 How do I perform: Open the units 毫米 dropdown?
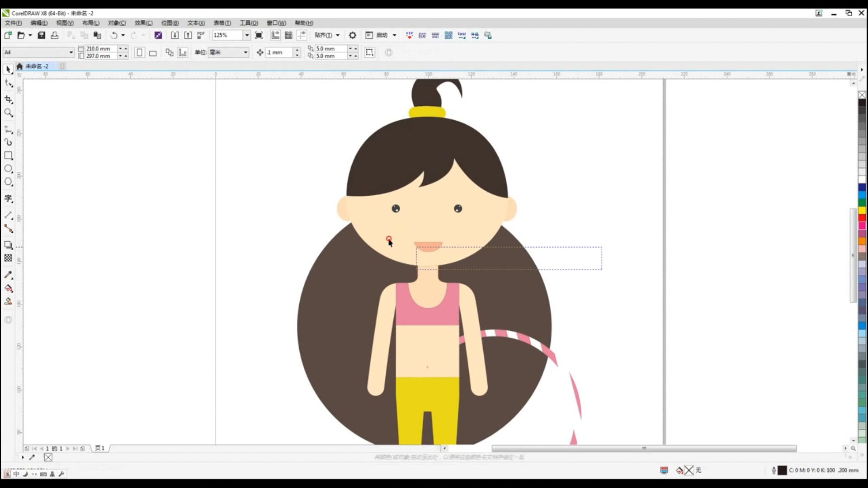click(245, 52)
